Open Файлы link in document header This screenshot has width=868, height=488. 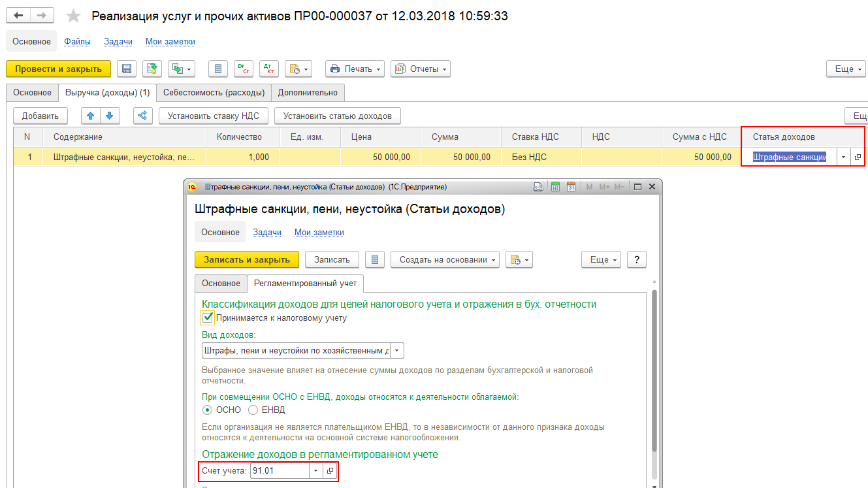(78, 41)
